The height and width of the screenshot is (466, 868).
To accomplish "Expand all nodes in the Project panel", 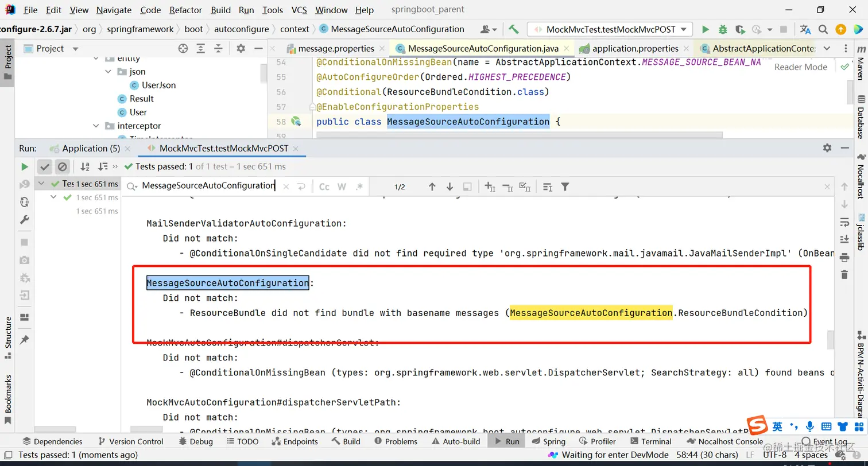I will pos(200,49).
